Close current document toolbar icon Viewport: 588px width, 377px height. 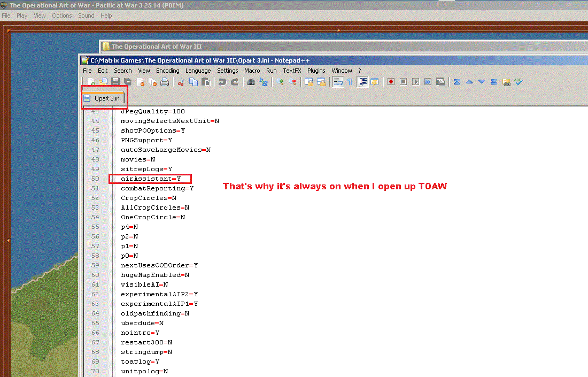click(x=141, y=82)
